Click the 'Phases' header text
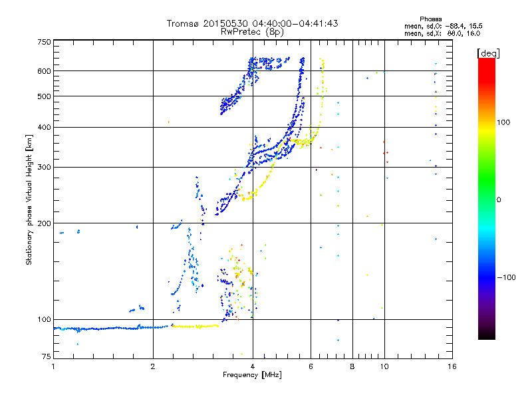 [430, 19]
